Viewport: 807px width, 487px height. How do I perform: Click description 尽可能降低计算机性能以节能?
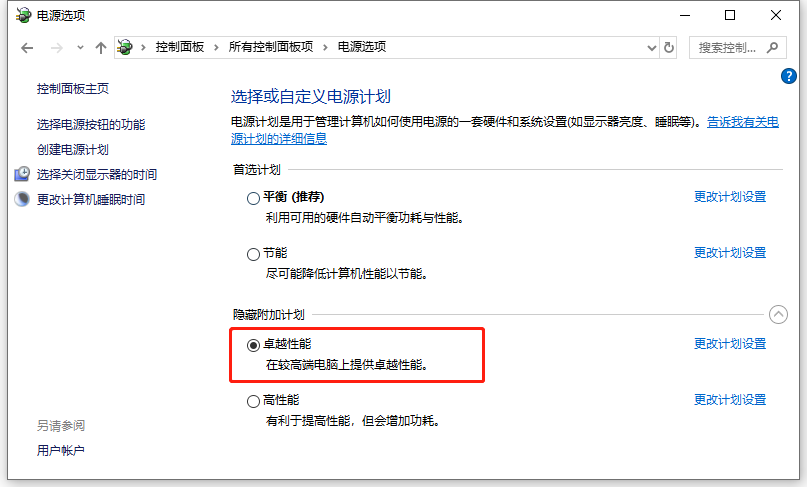click(x=347, y=274)
